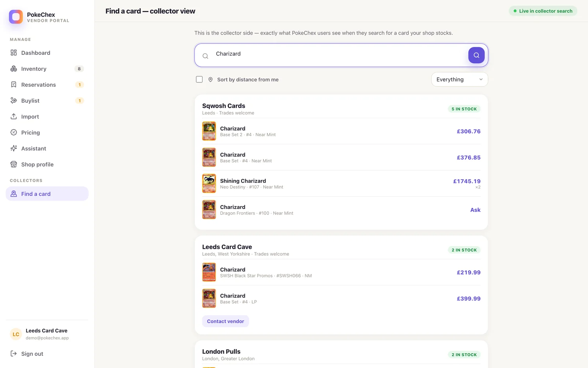
Task: Click the 5 IN STOCK badge
Action: 464,109
